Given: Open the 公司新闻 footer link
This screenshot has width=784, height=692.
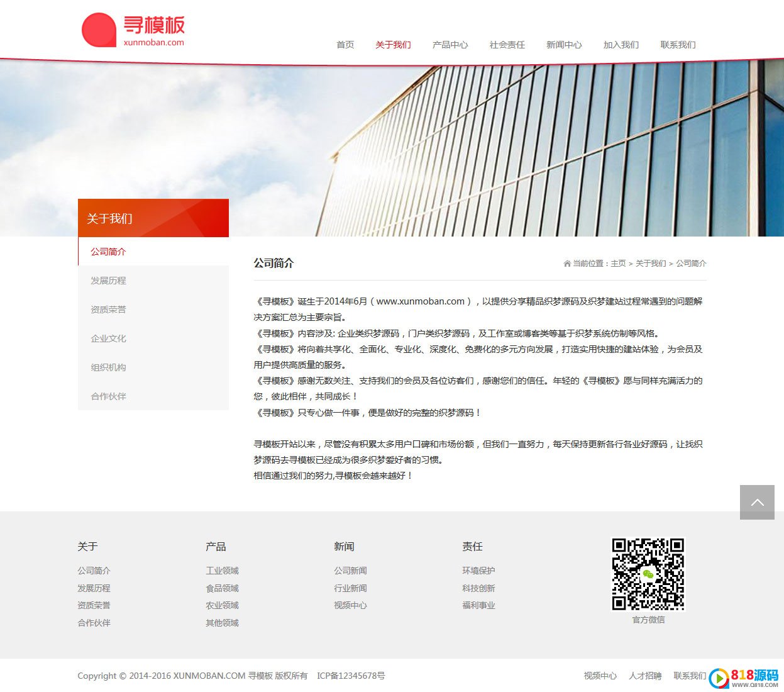Looking at the screenshot, I should click(x=351, y=571).
